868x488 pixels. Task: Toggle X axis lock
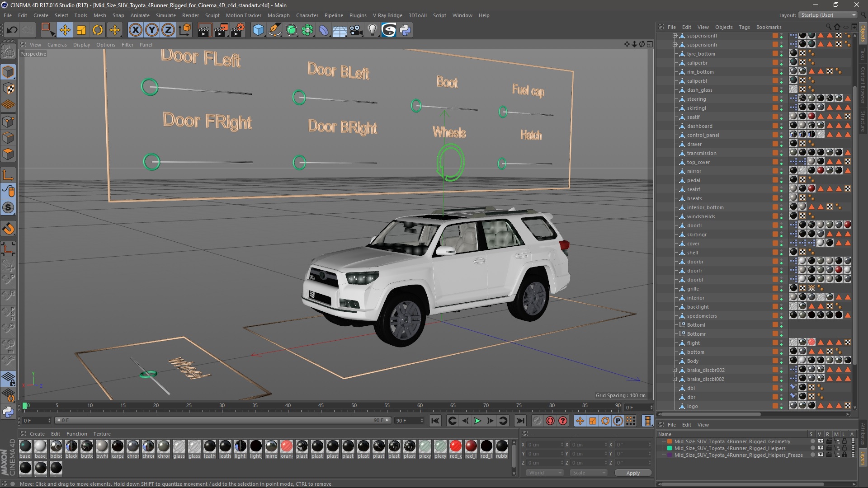click(135, 30)
